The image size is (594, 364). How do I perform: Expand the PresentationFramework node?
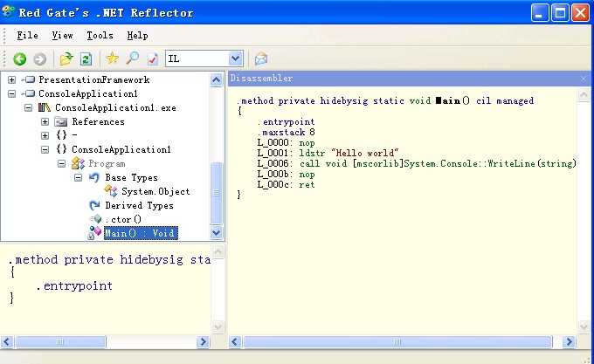tap(11, 79)
